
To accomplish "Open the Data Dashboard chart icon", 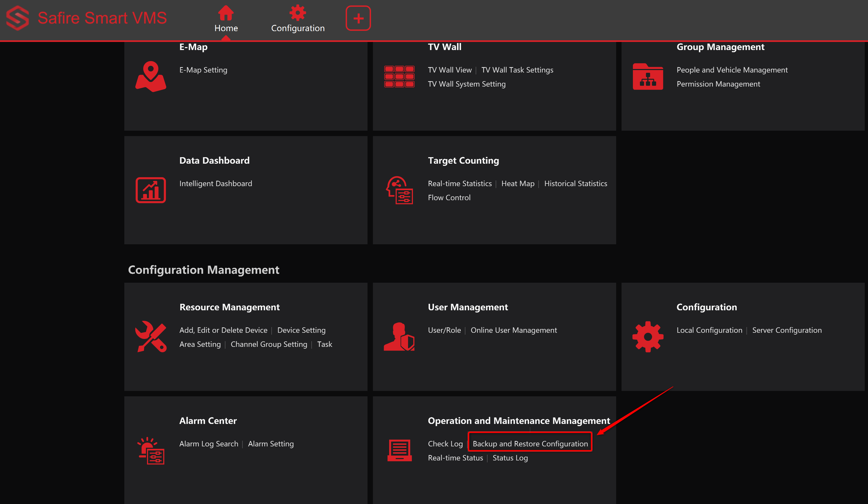I will (151, 190).
